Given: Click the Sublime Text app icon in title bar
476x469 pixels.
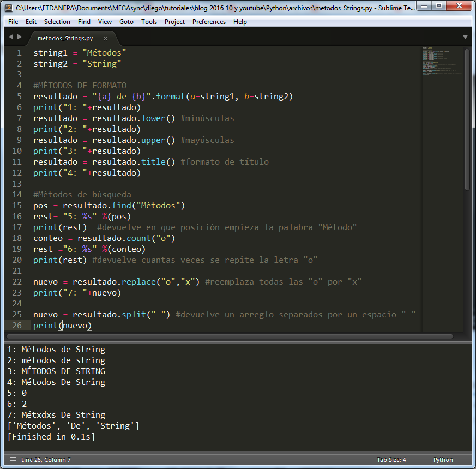Looking at the screenshot, I should 9,8.
